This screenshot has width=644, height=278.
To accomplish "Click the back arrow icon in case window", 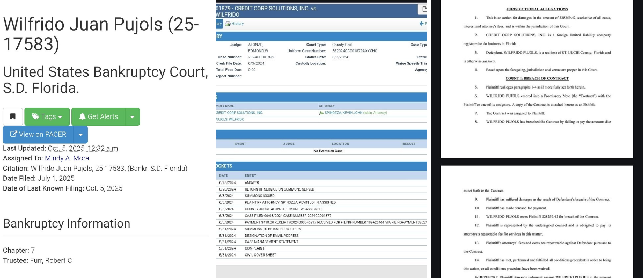I will click(422, 24).
